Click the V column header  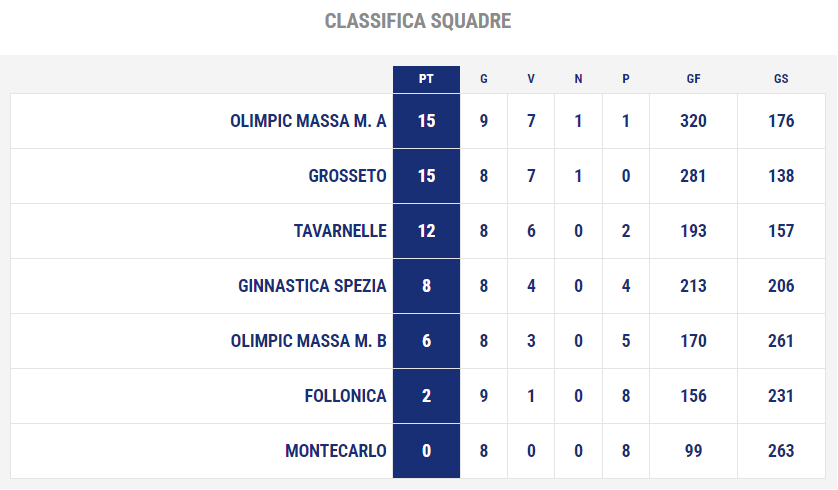tap(531, 79)
